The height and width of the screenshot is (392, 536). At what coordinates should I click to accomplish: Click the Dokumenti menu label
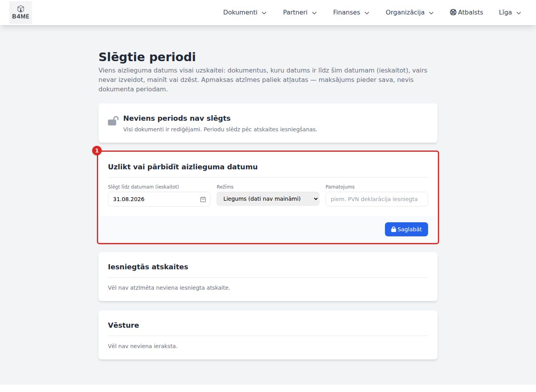[x=240, y=13]
